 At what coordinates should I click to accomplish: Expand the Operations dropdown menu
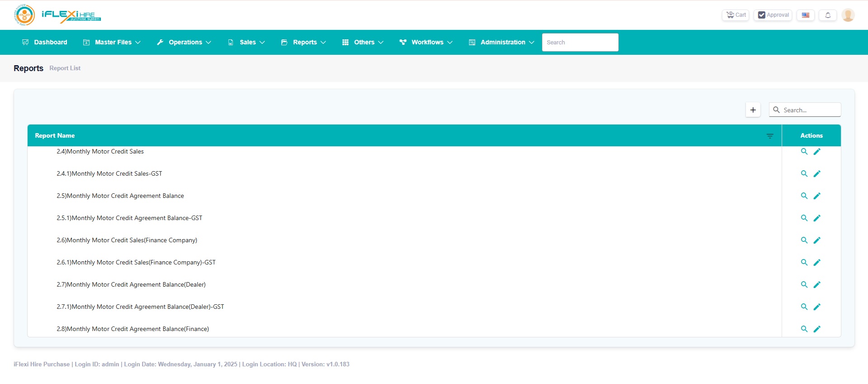184,42
